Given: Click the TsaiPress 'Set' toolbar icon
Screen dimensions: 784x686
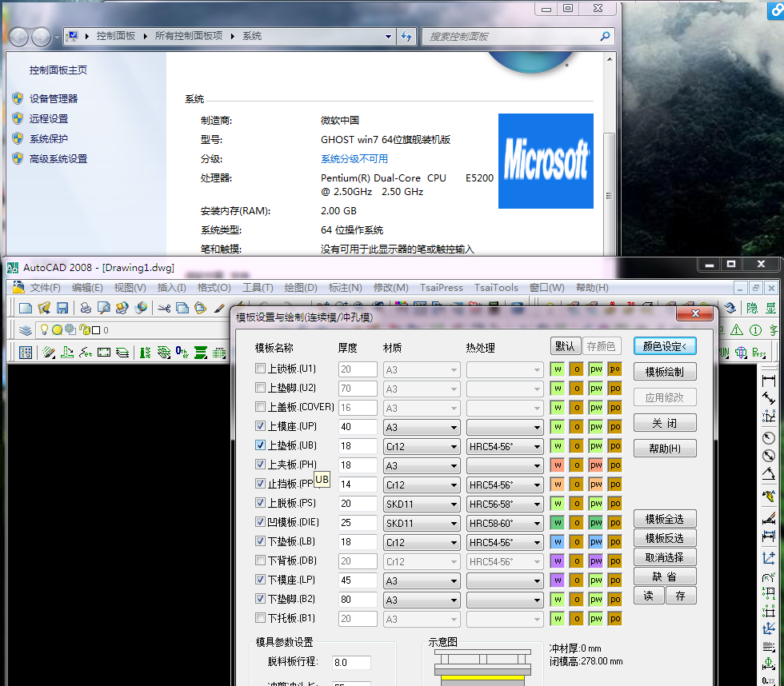Looking at the screenshot, I should [x=86, y=353].
